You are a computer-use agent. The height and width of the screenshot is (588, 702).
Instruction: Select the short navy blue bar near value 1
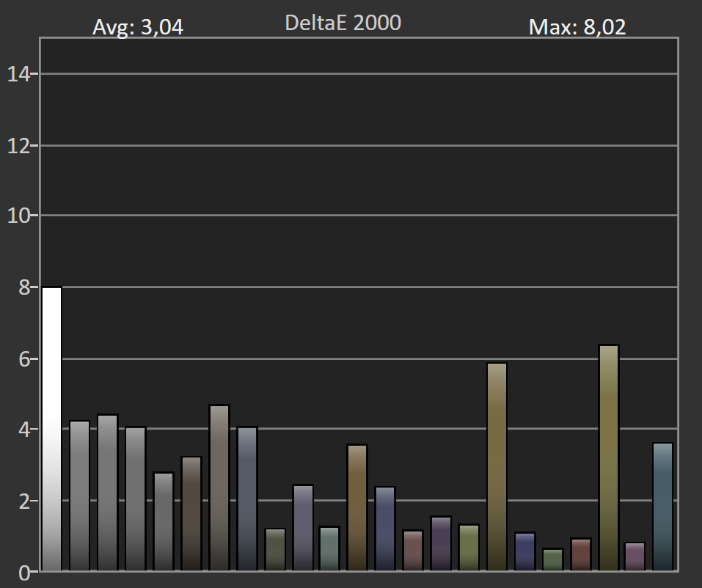(x=525, y=551)
